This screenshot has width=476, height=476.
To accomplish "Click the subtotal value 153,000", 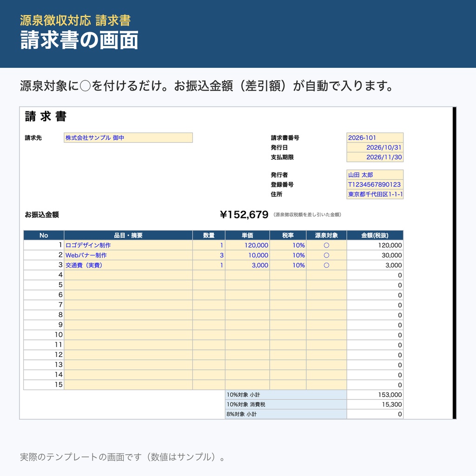I will point(375,395).
